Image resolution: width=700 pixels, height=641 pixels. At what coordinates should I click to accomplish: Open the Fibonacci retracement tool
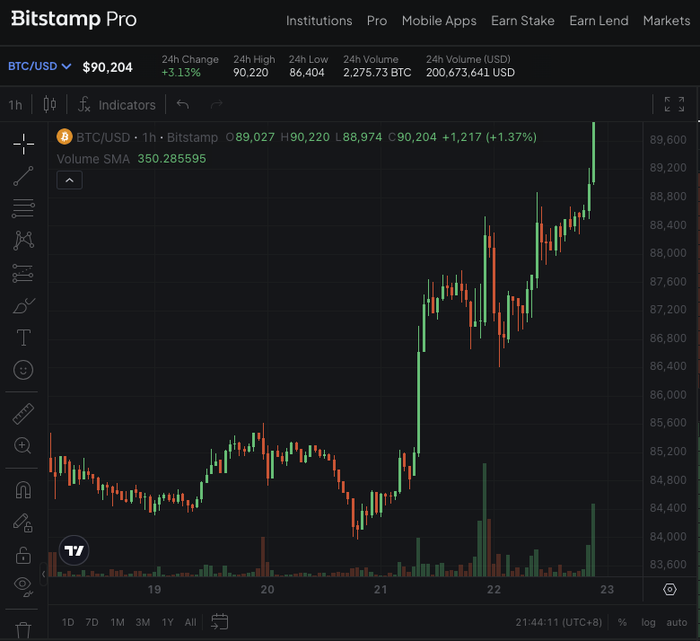point(23,209)
